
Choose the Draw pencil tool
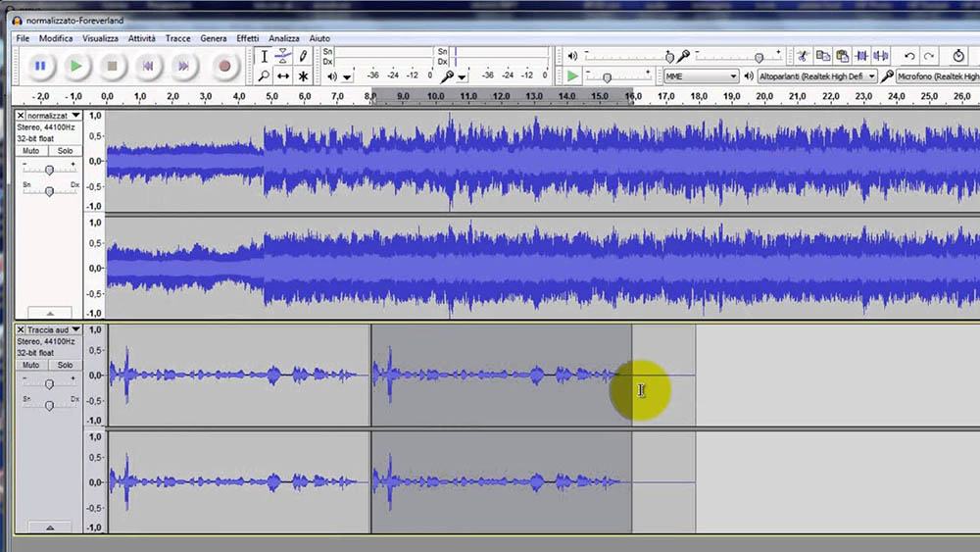pos(304,56)
